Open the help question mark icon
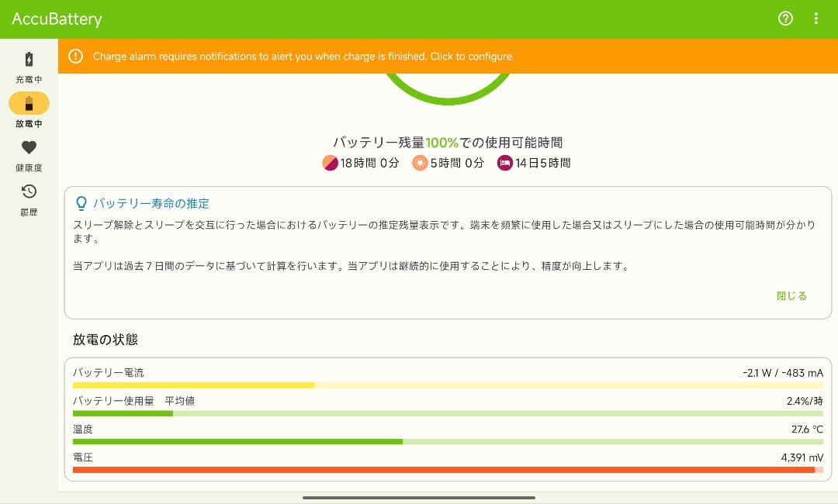 click(x=785, y=19)
